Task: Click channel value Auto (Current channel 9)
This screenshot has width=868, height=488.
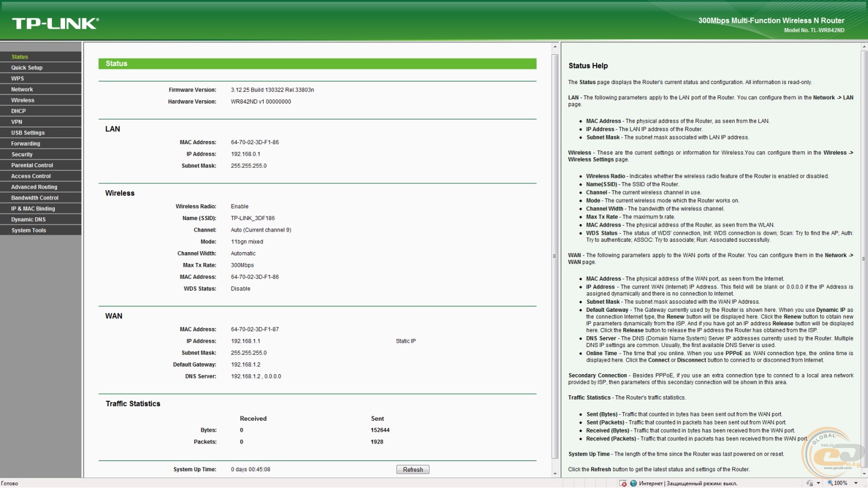Action: coord(261,230)
